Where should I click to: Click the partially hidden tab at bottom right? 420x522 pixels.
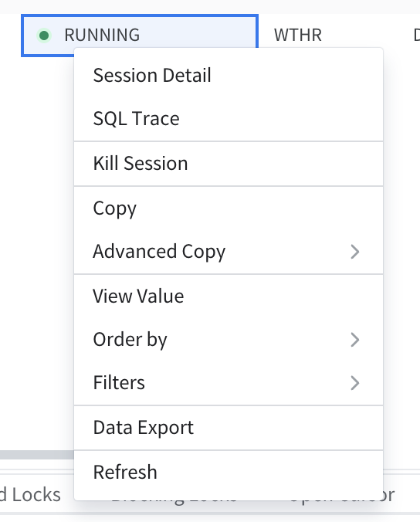pyautogui.click(x=388, y=495)
